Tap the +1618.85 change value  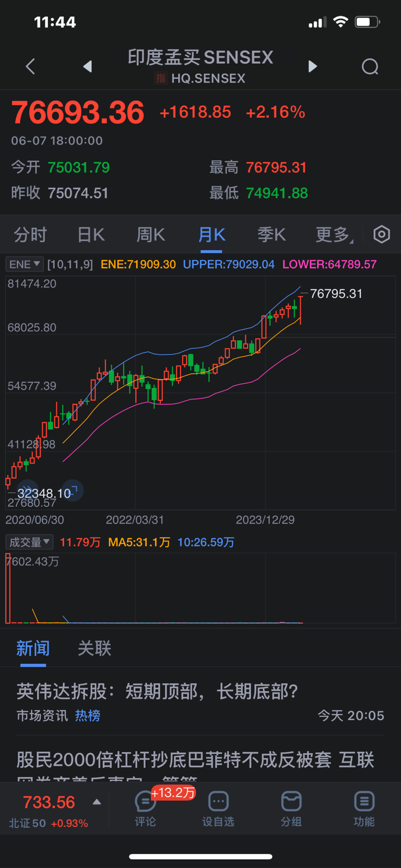[195, 112]
